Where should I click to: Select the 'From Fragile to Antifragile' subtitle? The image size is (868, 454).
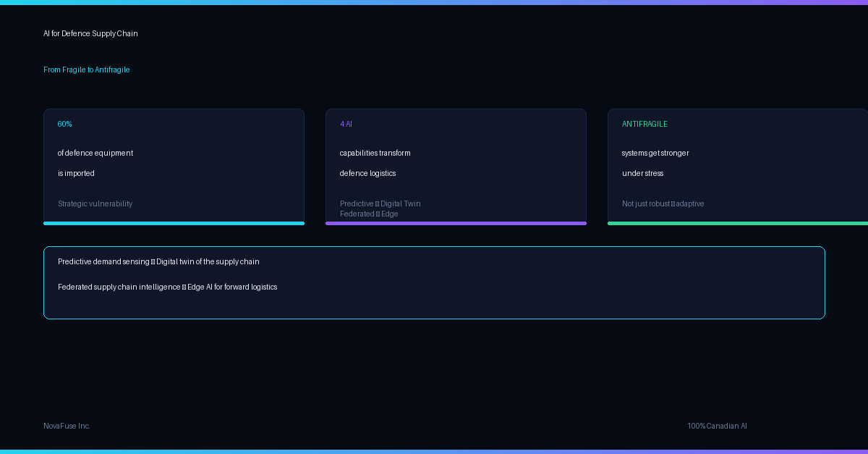pos(87,70)
